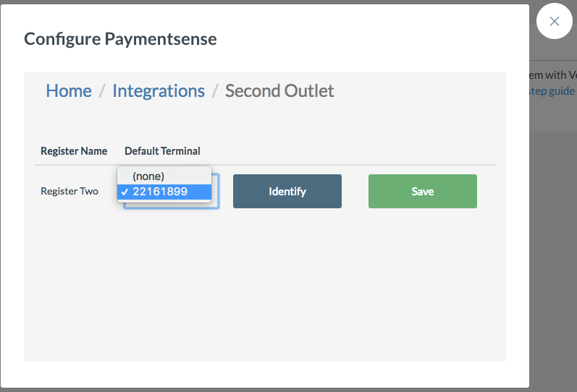Close the Configure Paymentsense dialog
577x392 pixels.
[x=554, y=21]
